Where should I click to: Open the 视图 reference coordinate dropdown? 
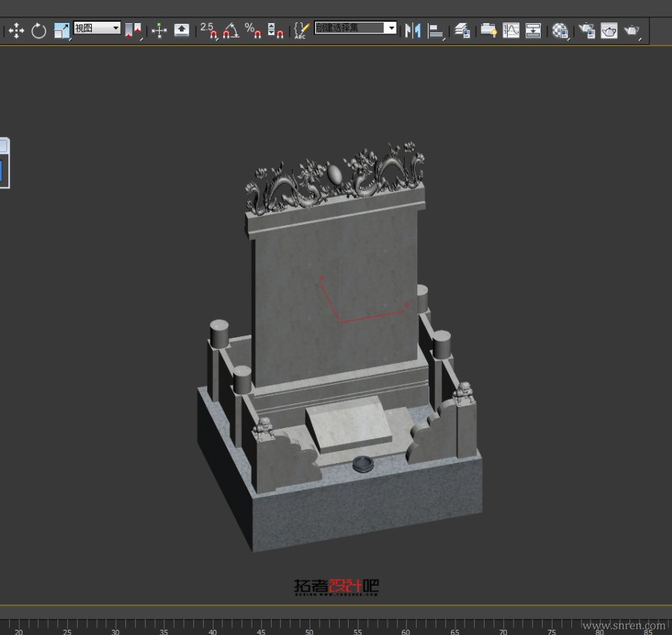click(115, 28)
